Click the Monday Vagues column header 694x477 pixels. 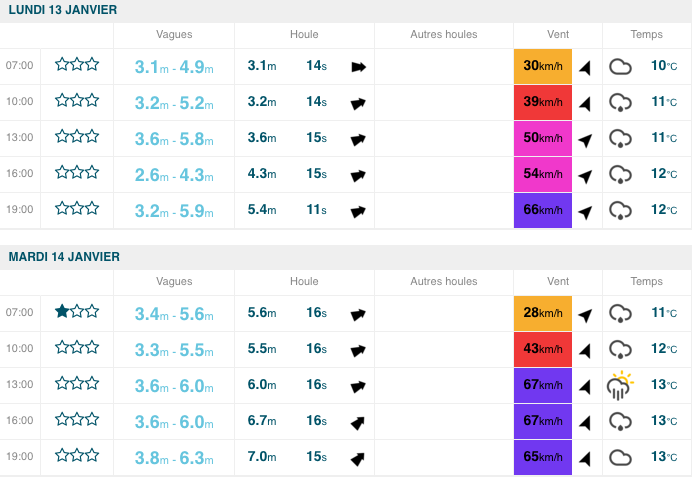[174, 35]
